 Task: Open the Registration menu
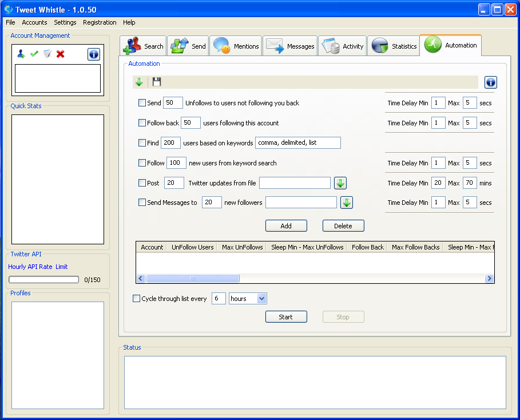coord(100,22)
